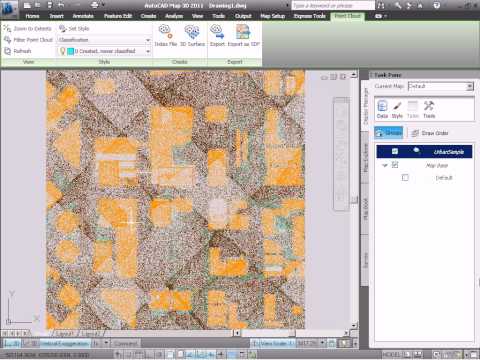Open the Analyze ribbon tab
Screen dimensions: 480x360
[174, 16]
